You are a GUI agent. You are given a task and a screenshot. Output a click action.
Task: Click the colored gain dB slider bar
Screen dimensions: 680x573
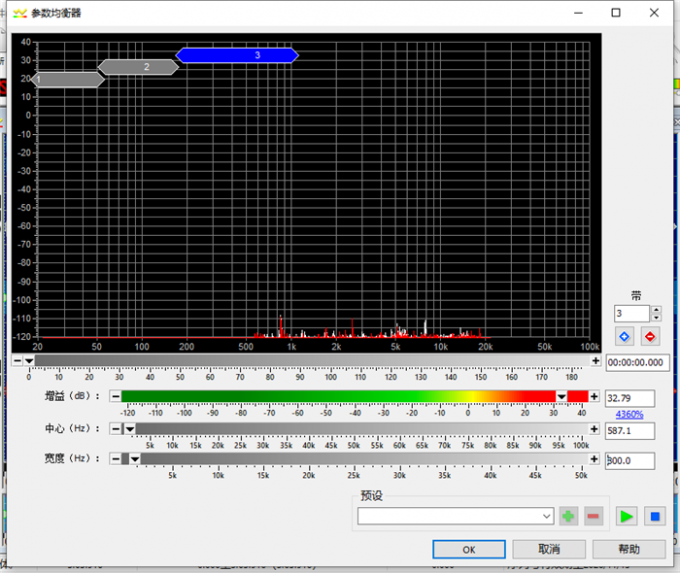point(338,397)
